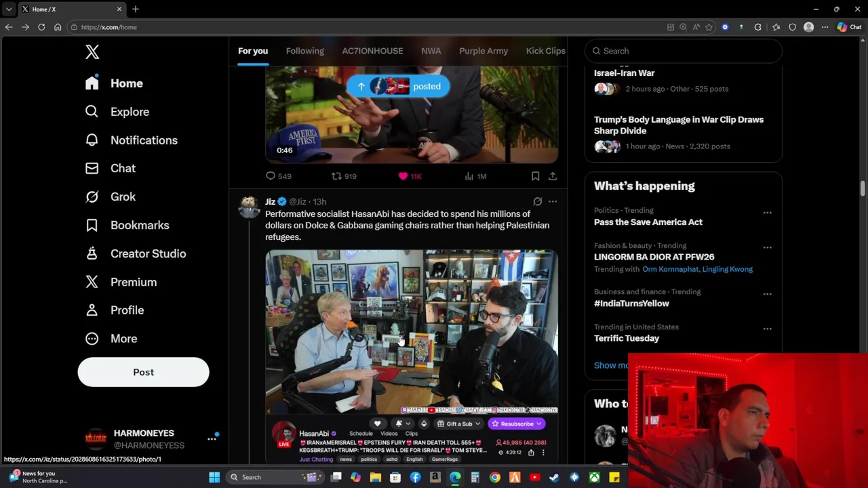
Task: Go to the Premium page
Action: coord(121,282)
